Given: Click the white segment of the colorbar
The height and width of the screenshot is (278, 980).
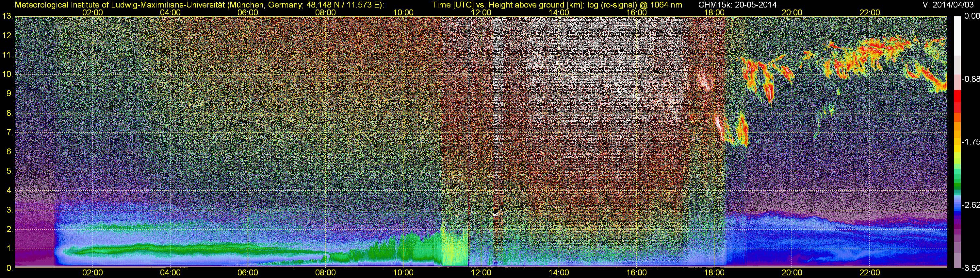Looking at the screenshot, I should coord(957,36).
